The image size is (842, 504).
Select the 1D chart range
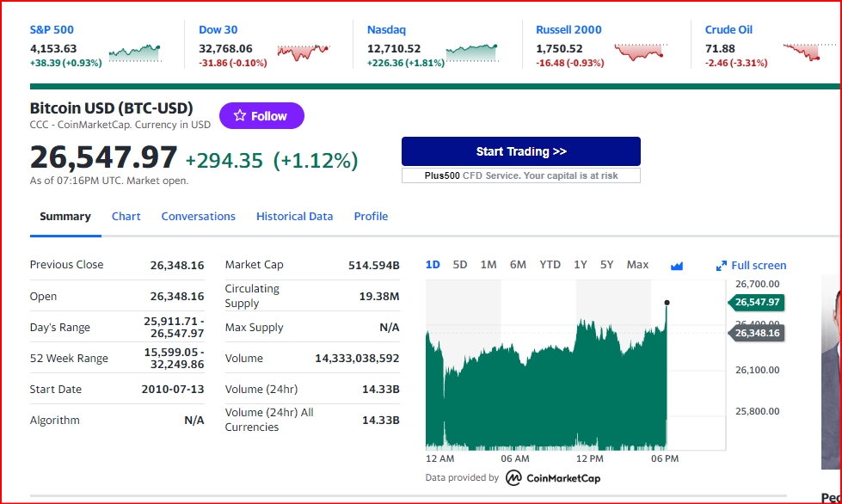click(433, 265)
